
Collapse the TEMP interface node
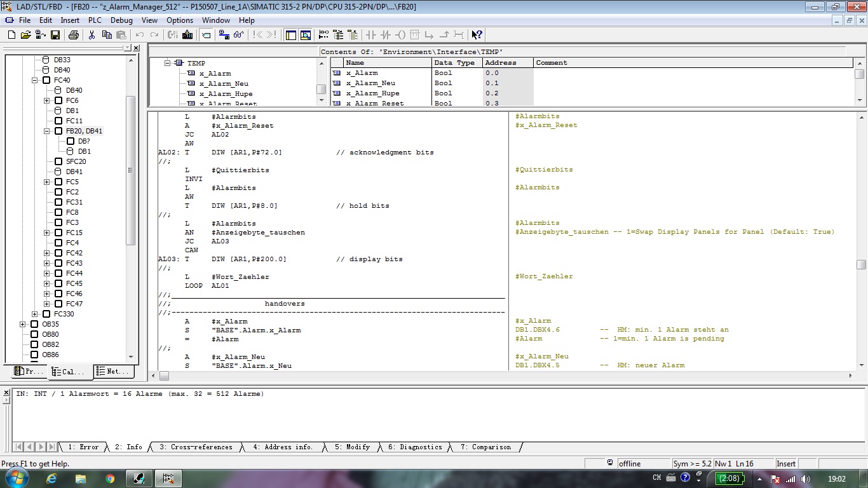pyautogui.click(x=168, y=63)
